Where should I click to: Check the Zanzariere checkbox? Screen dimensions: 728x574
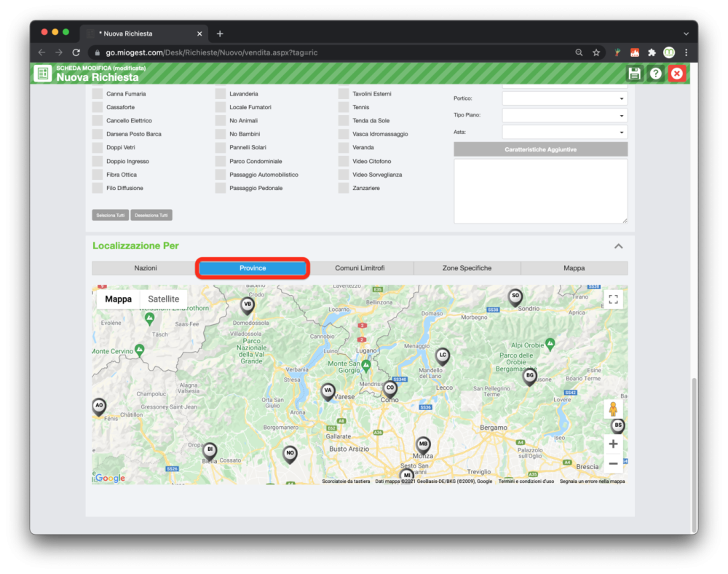[344, 188]
